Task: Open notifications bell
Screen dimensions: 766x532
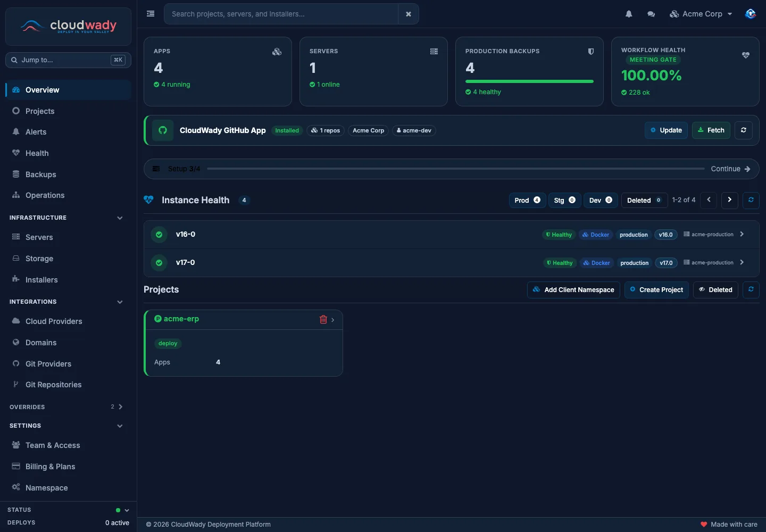Action: coord(629,14)
